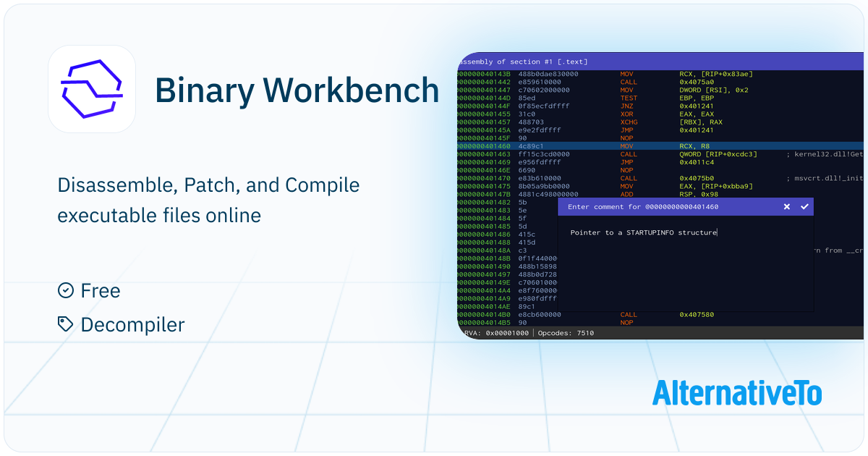Click operand EBP, EBP
Screen dimensions: 868x456
coord(697,98)
